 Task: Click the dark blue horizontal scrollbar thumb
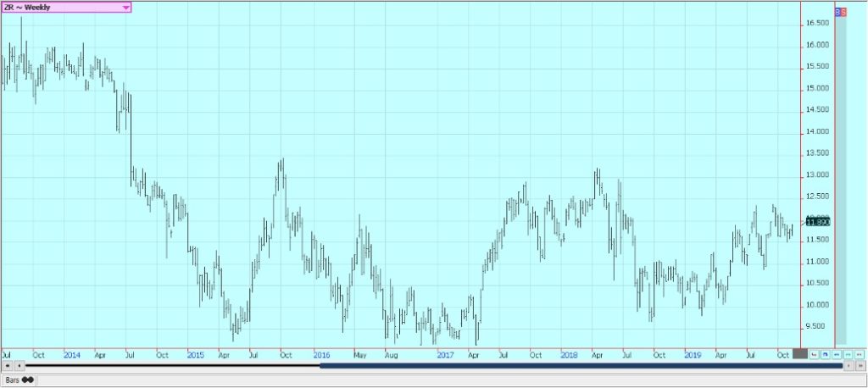[x=581, y=366]
